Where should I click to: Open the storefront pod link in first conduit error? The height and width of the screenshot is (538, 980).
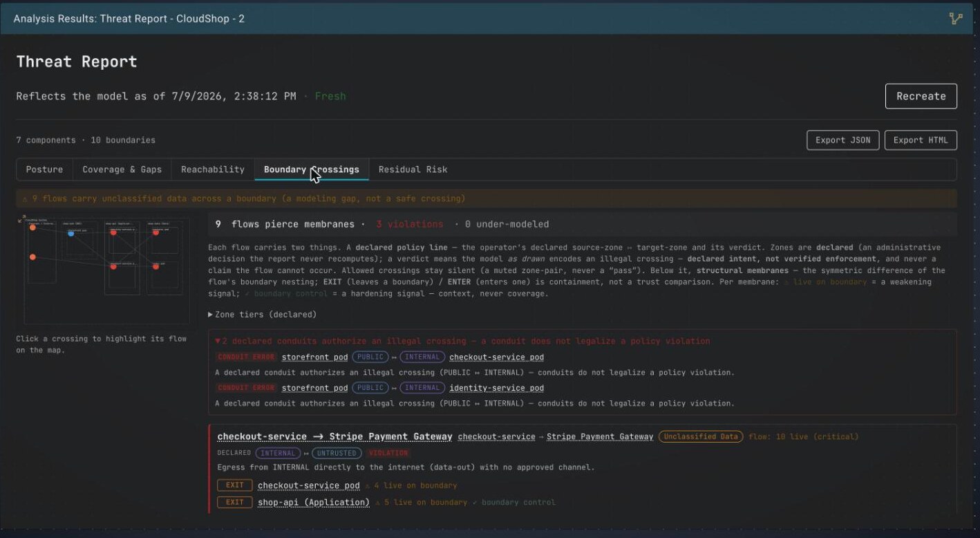tap(314, 358)
